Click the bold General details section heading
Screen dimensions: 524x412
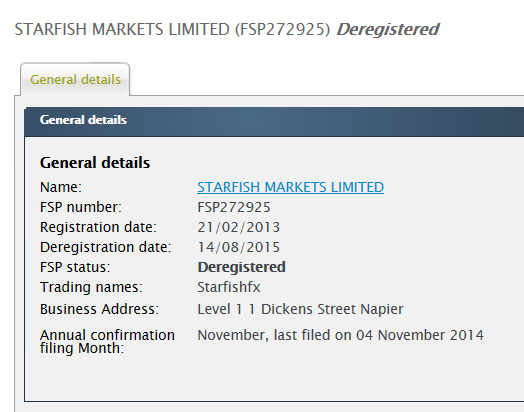pos(95,163)
